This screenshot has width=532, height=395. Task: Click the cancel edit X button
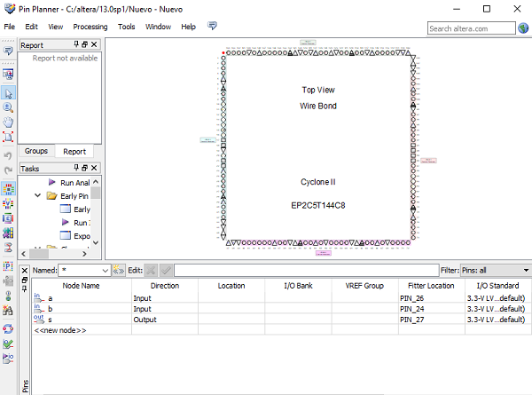point(151,271)
